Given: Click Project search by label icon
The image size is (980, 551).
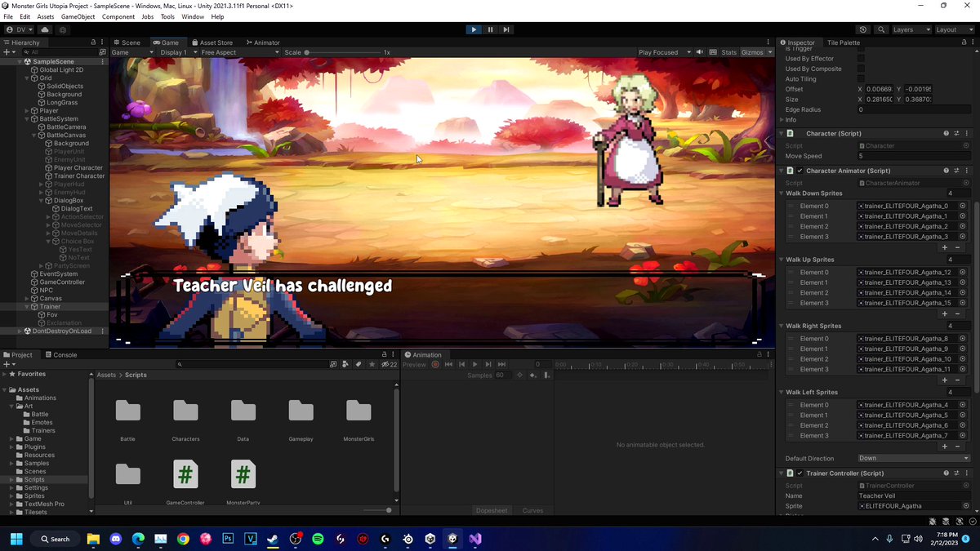Looking at the screenshot, I should tap(359, 364).
